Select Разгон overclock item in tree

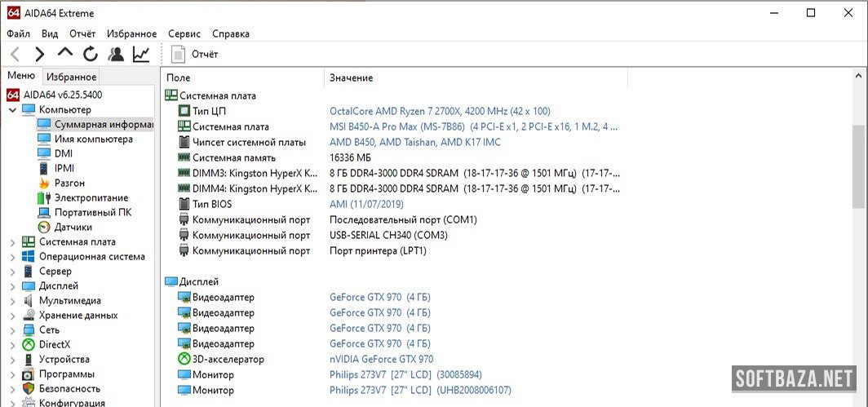[x=69, y=183]
